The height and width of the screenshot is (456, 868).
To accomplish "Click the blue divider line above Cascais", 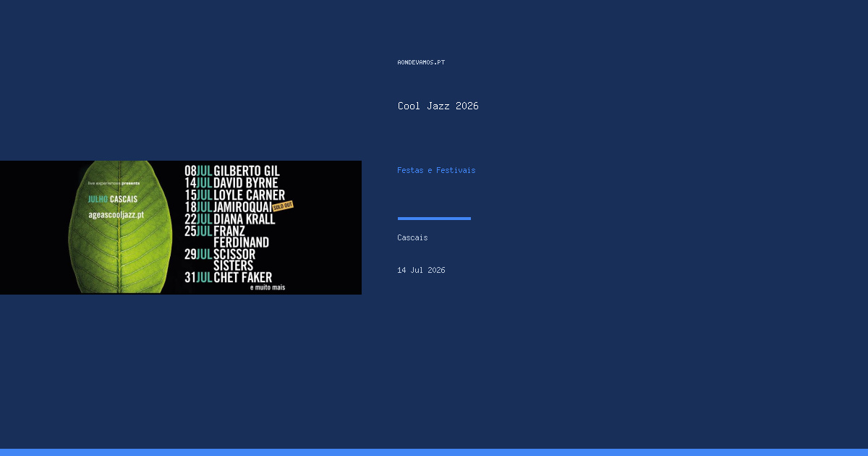I will point(434,218).
